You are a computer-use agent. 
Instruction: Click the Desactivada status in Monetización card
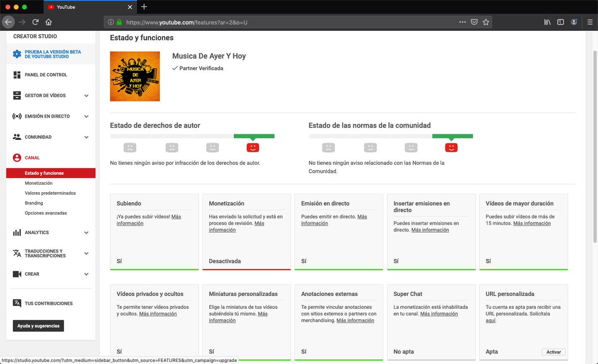[x=225, y=261]
